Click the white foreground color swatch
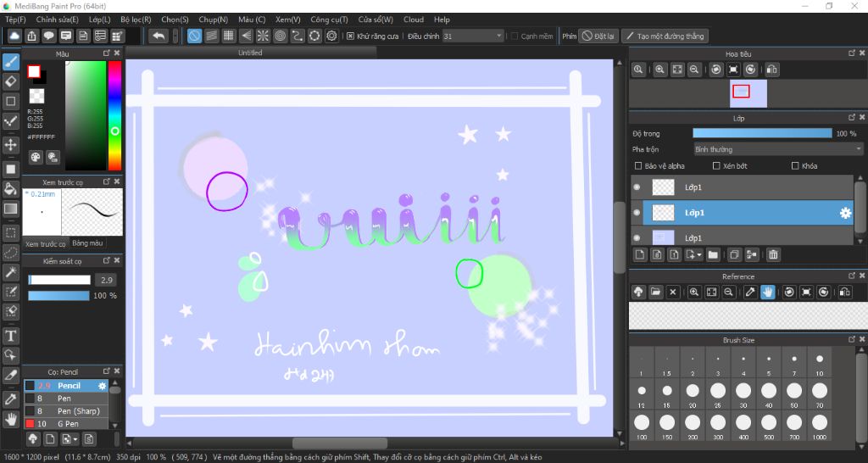 click(x=34, y=71)
